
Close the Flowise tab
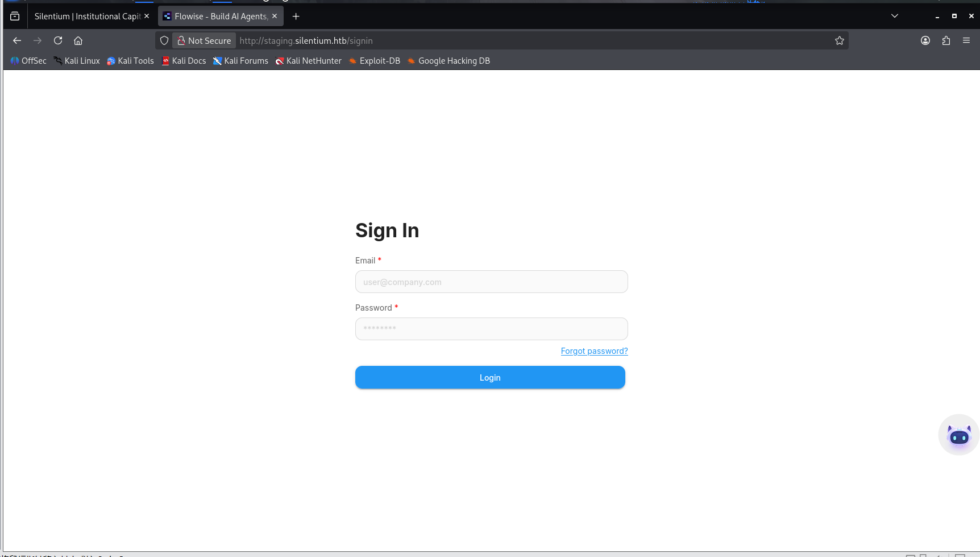[x=275, y=16]
